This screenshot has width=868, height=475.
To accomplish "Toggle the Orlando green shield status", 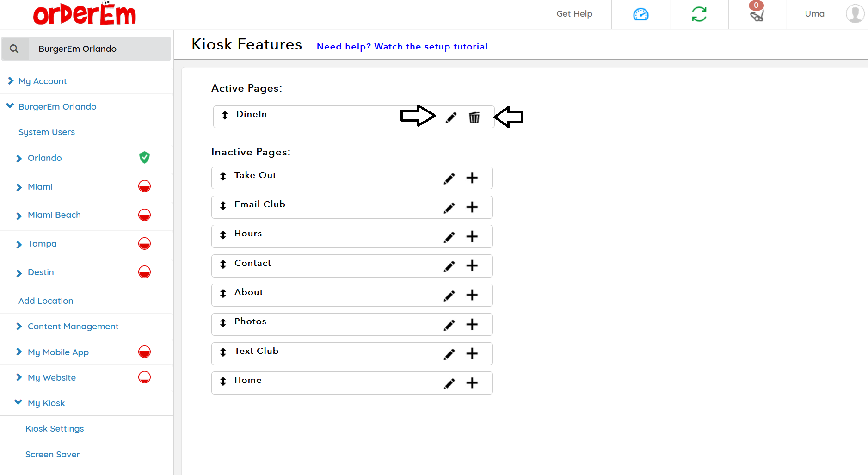I will click(x=144, y=158).
